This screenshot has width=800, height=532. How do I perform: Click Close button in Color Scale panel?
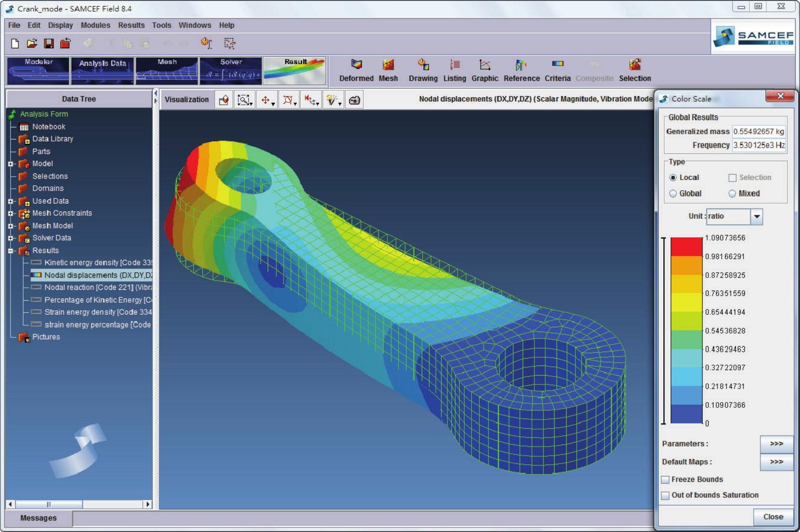(773, 517)
